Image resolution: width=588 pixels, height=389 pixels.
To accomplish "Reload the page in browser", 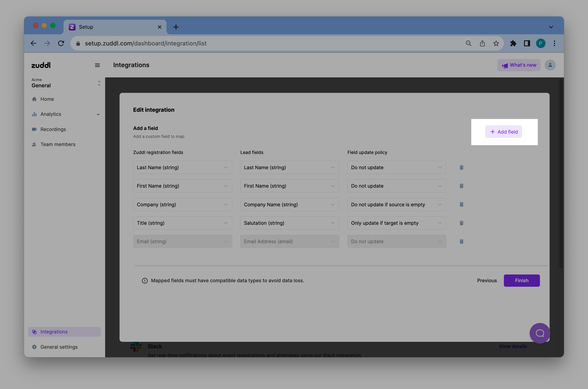I will (x=61, y=43).
